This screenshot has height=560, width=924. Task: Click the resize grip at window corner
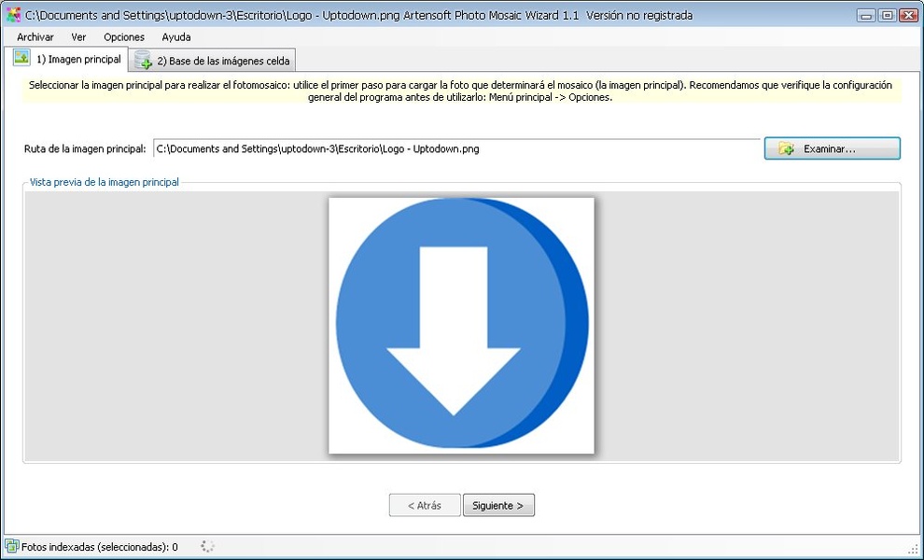914,549
